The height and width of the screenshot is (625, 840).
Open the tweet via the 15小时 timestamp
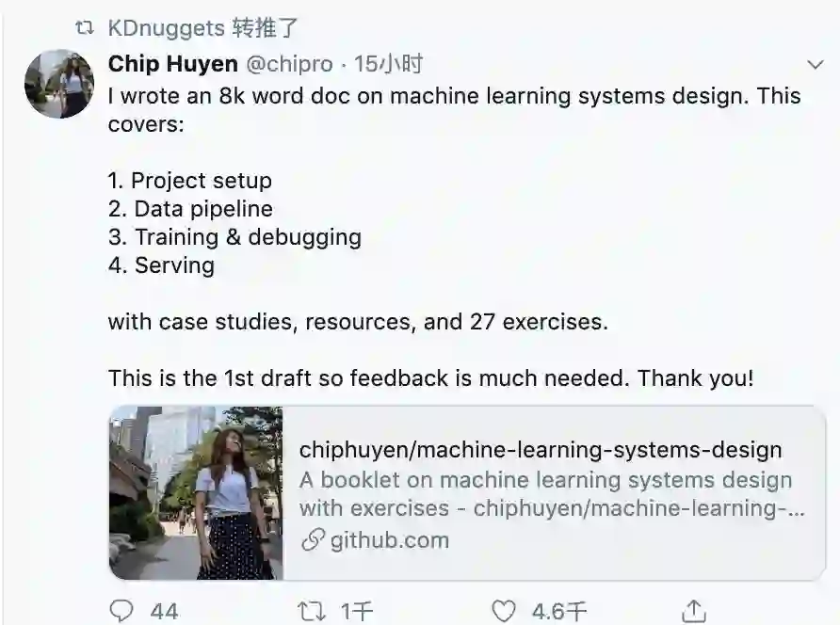(x=388, y=64)
